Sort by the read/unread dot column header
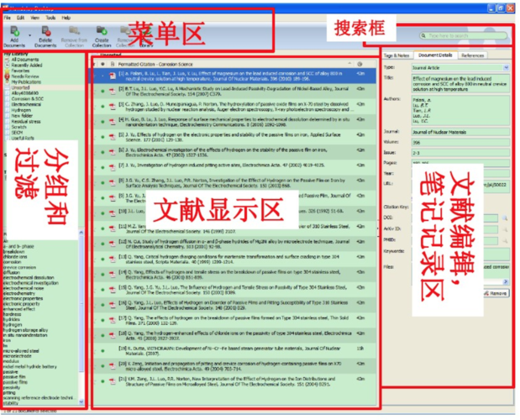This screenshot has height=420, width=520. (102, 64)
